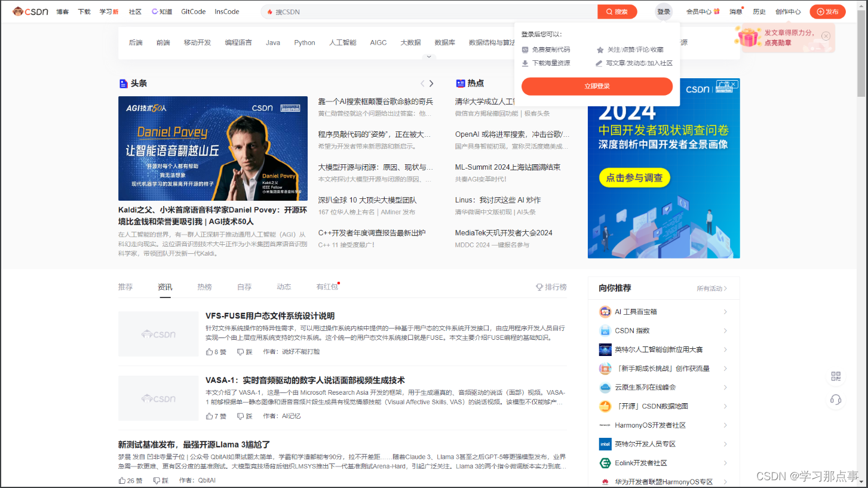The width and height of the screenshot is (868, 488).
Task: Switch to the 热榜 tab
Action: point(204,287)
